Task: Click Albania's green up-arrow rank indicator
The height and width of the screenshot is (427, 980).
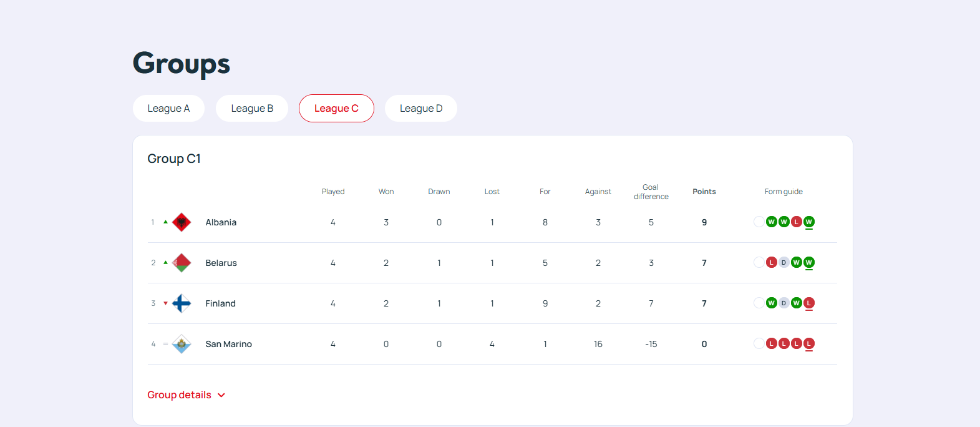Action: tap(165, 222)
